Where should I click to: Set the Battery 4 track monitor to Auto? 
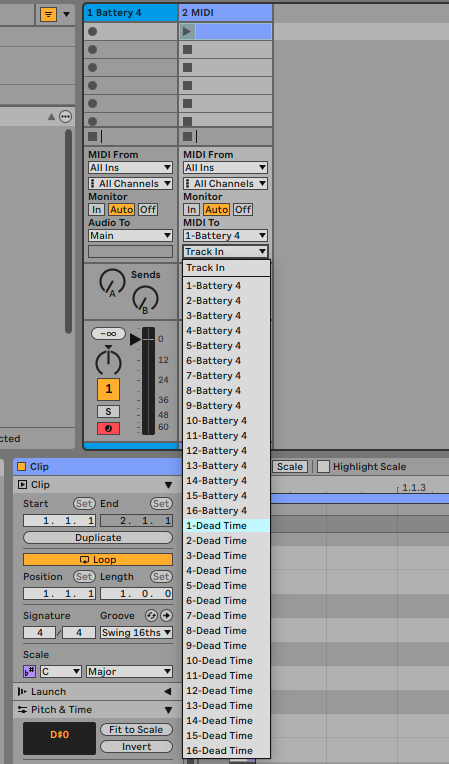point(121,210)
